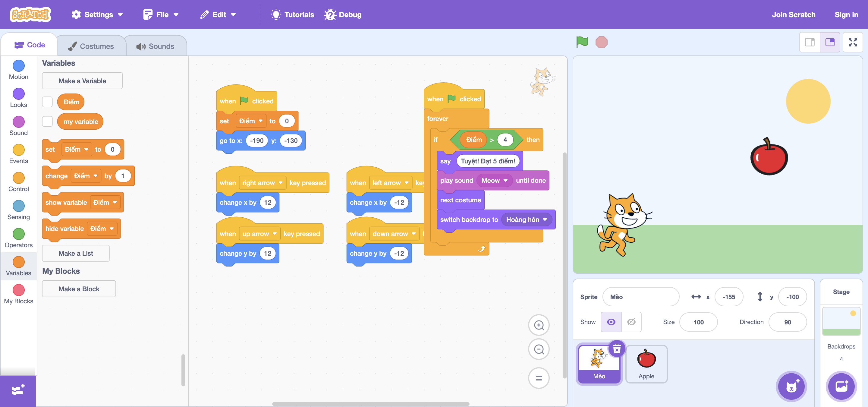The image size is (868, 407).
Task: Open the File dropdown menu
Action: point(161,14)
